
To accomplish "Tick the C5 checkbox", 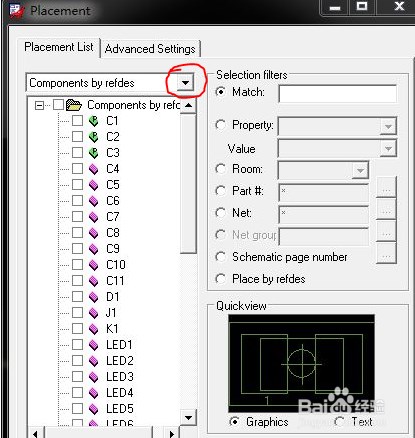I will pyautogui.click(x=77, y=185).
